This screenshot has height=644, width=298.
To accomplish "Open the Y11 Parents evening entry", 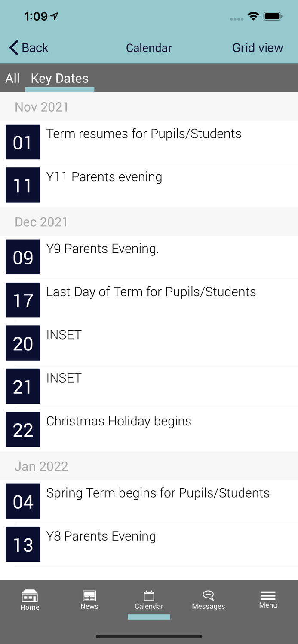I will pyautogui.click(x=129, y=185).
